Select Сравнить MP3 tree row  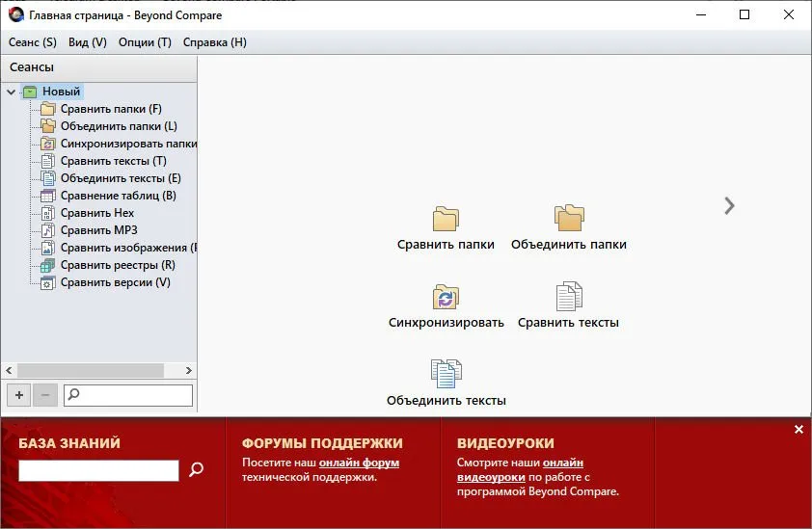pyautogui.click(x=99, y=230)
